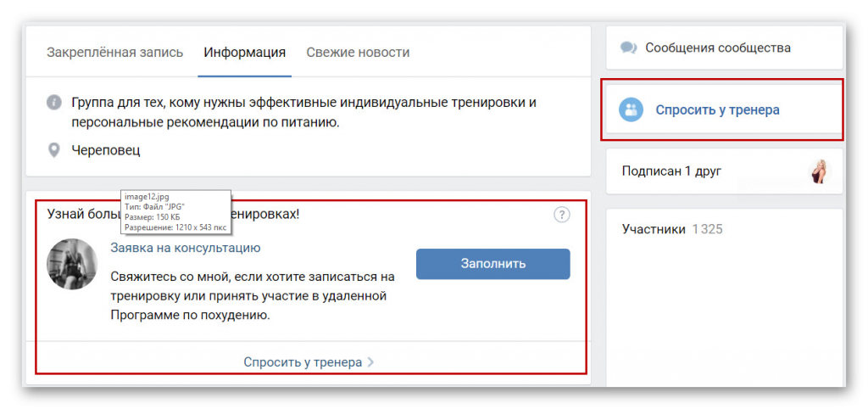This screenshot has width=868, height=409.
Task: Open Сообщения сообщества in the sidebar
Action: [x=717, y=48]
